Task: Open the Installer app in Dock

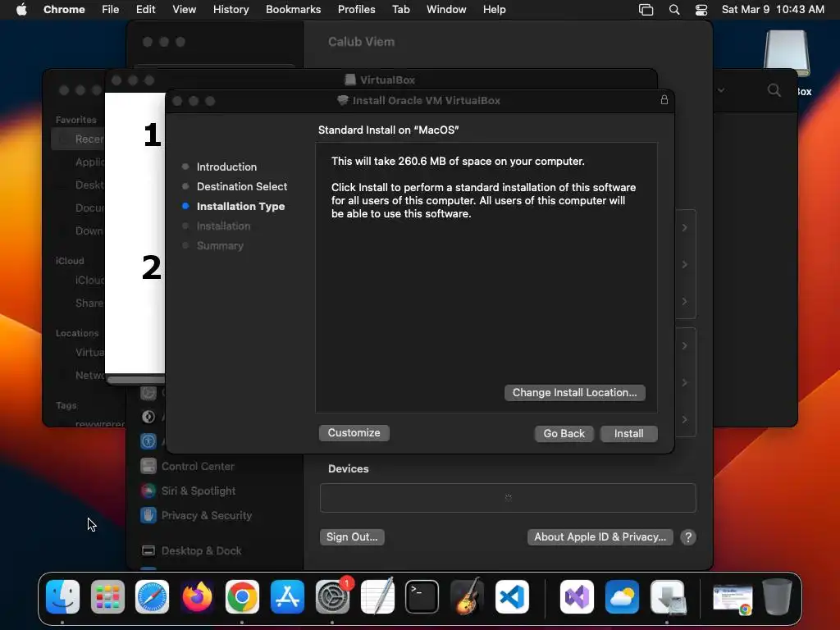Action: coord(667,597)
